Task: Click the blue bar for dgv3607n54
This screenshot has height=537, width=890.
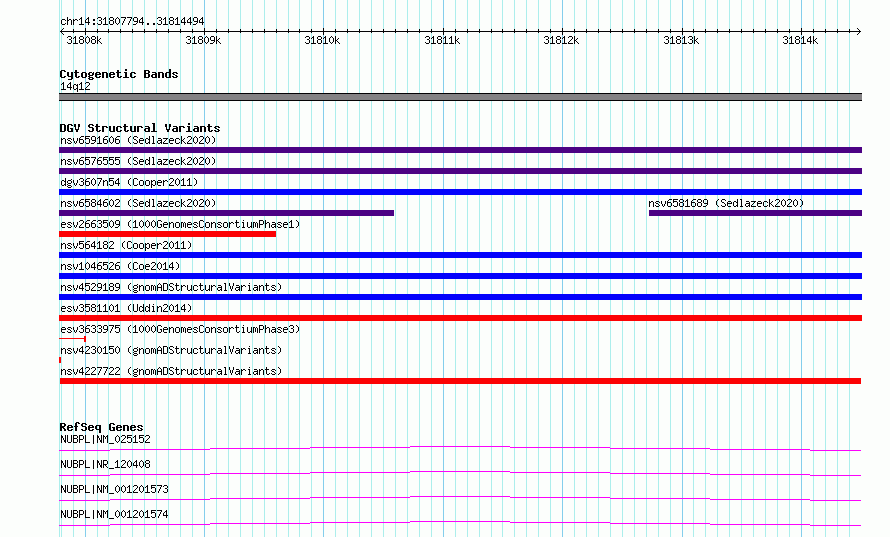Action: click(460, 192)
